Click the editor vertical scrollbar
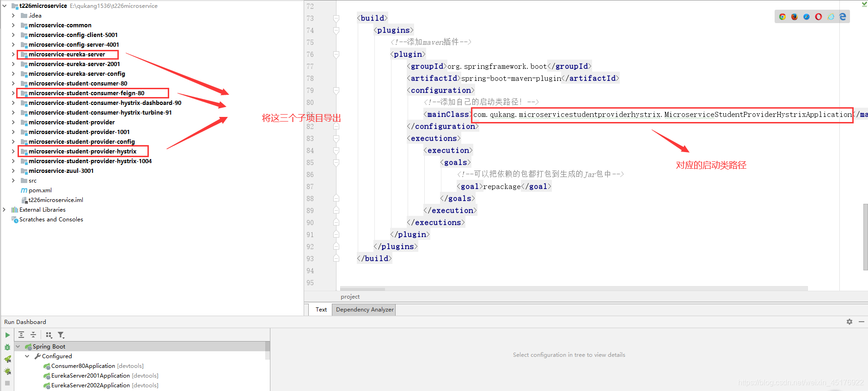Screen dimensions: 868x391 click(865, 237)
